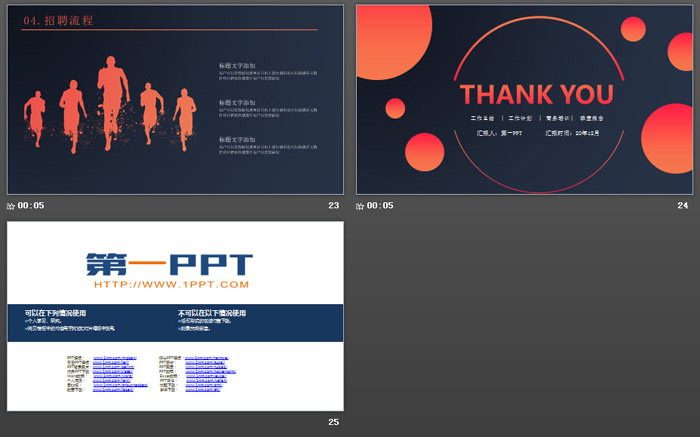Click the orange circle at bottom-left of slide 24
Image resolution: width=700 pixels, height=437 pixels.
click(424, 152)
